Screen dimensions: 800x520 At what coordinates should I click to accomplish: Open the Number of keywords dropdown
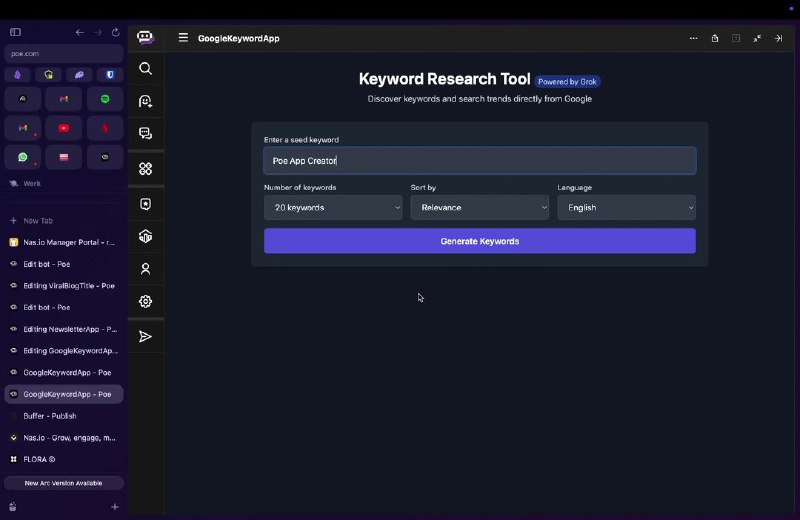[x=333, y=208]
